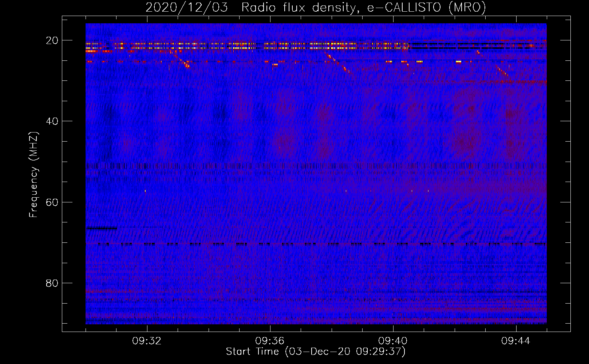The width and height of the screenshot is (589, 364).
Task: Click the 09:40 time tick label
Action: coord(393,341)
